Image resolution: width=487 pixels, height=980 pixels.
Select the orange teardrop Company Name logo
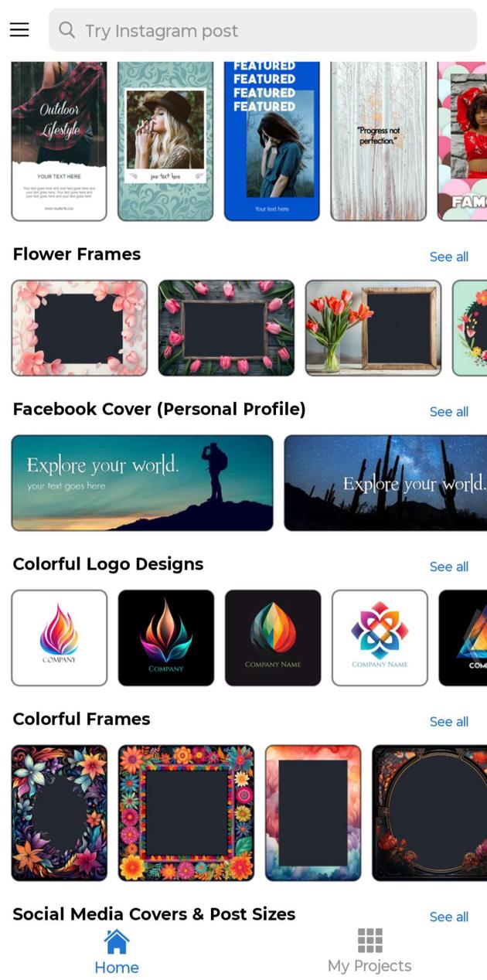click(273, 638)
